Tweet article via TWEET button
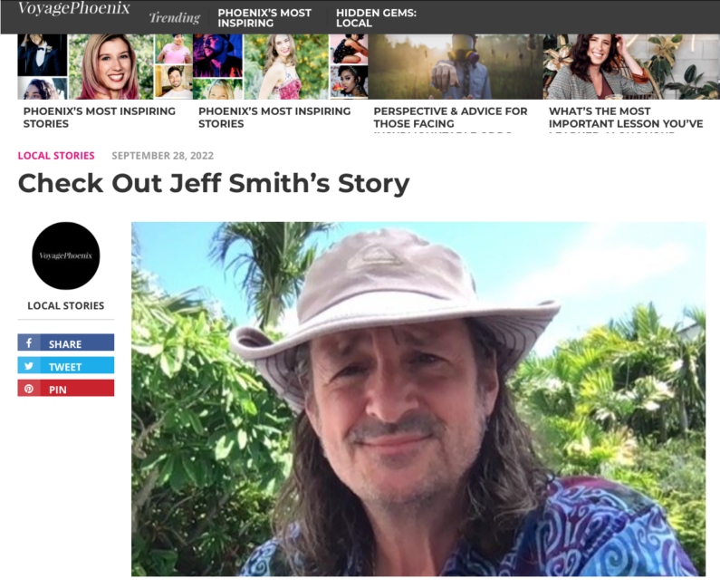 [66, 366]
